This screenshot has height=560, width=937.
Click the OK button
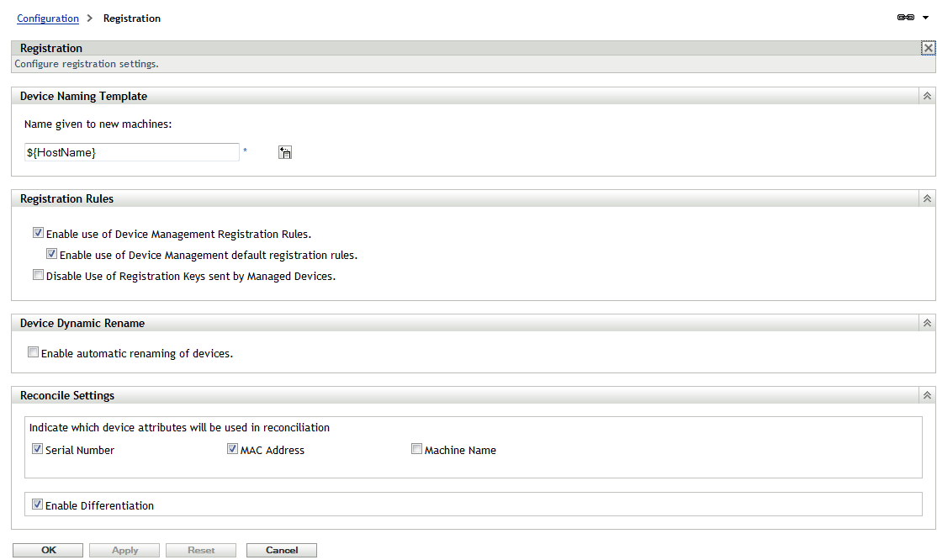(x=49, y=550)
